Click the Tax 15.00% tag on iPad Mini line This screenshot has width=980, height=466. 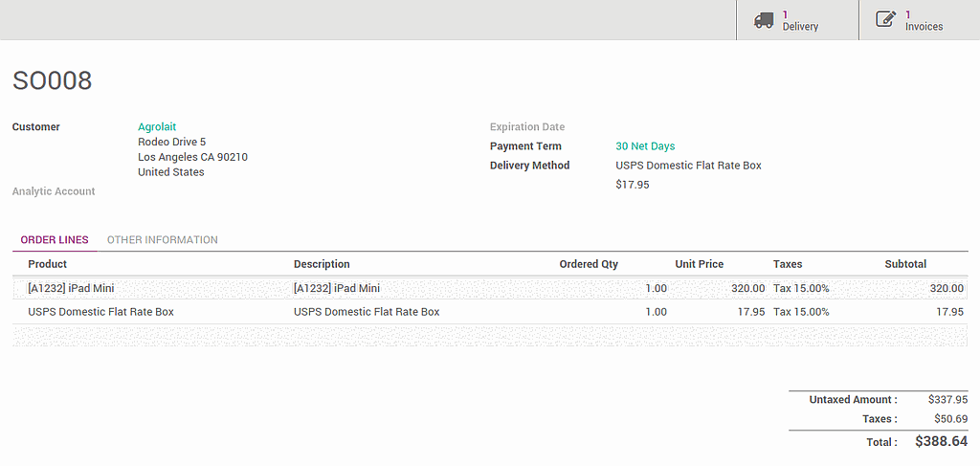coord(801,288)
